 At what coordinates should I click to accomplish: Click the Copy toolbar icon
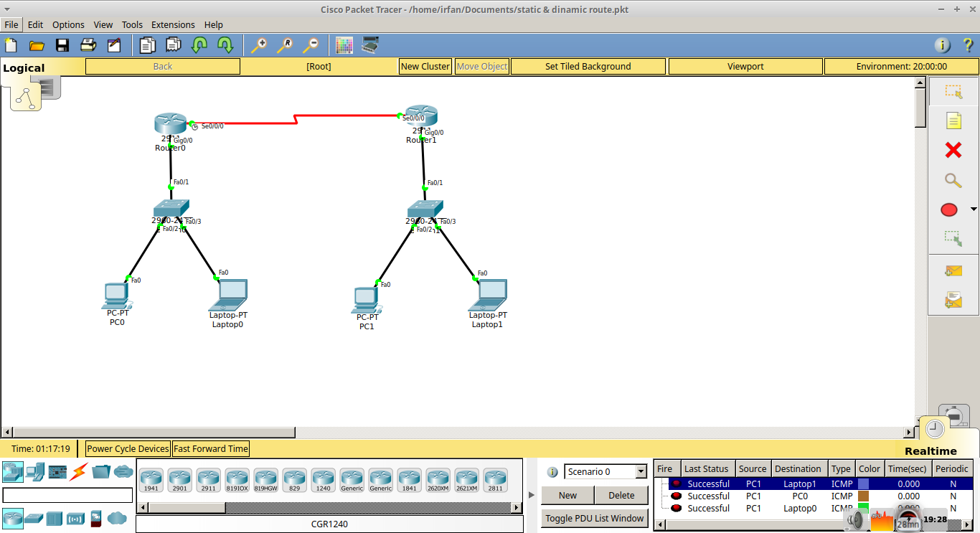(x=148, y=45)
